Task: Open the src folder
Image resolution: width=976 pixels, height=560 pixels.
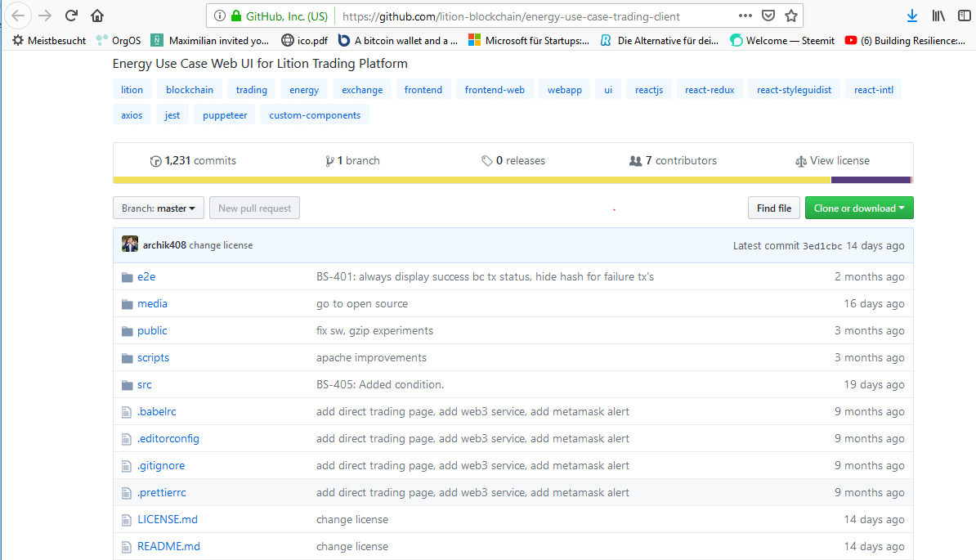Action: coord(145,384)
